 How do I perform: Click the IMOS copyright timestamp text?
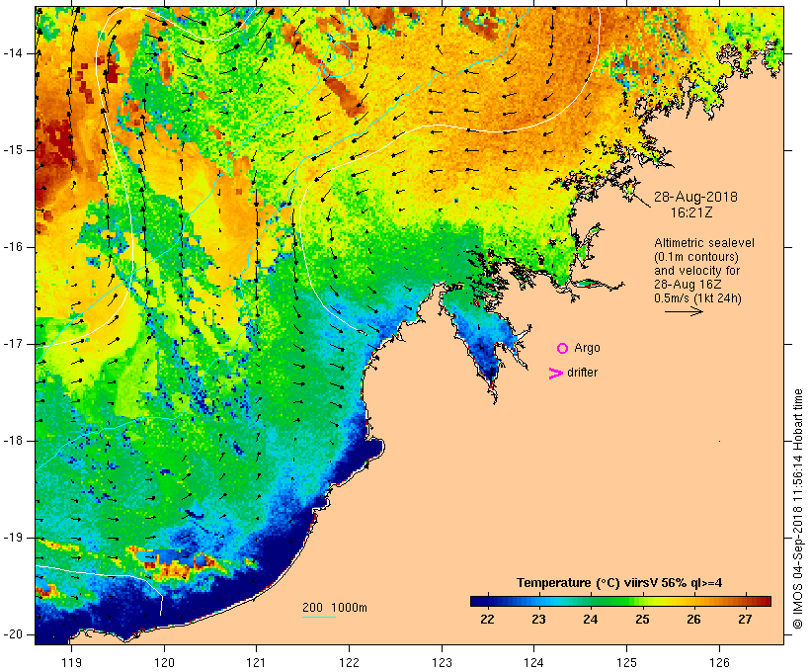pos(798,509)
